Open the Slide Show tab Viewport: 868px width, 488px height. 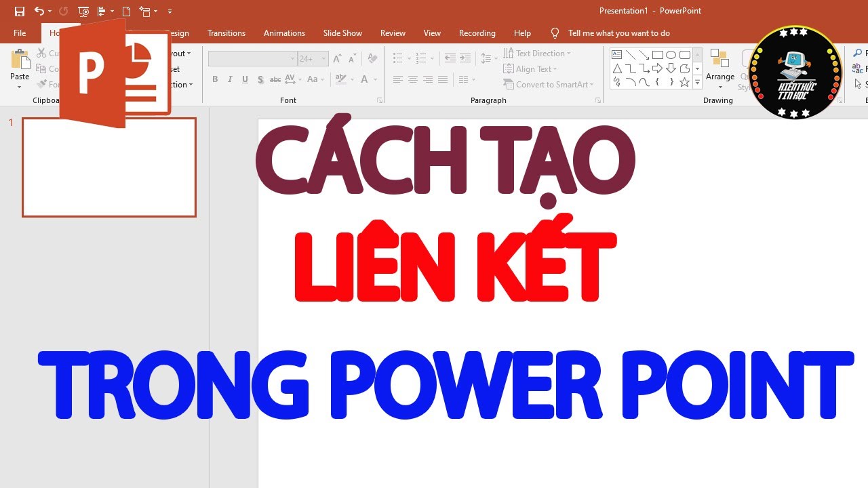[x=342, y=33]
